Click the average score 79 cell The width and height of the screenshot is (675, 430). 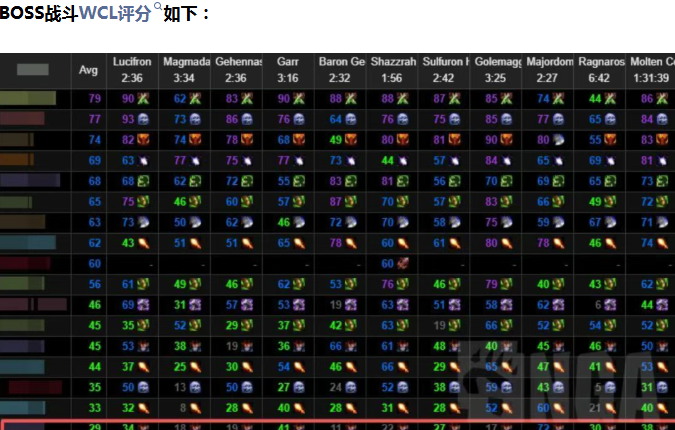[95, 99]
